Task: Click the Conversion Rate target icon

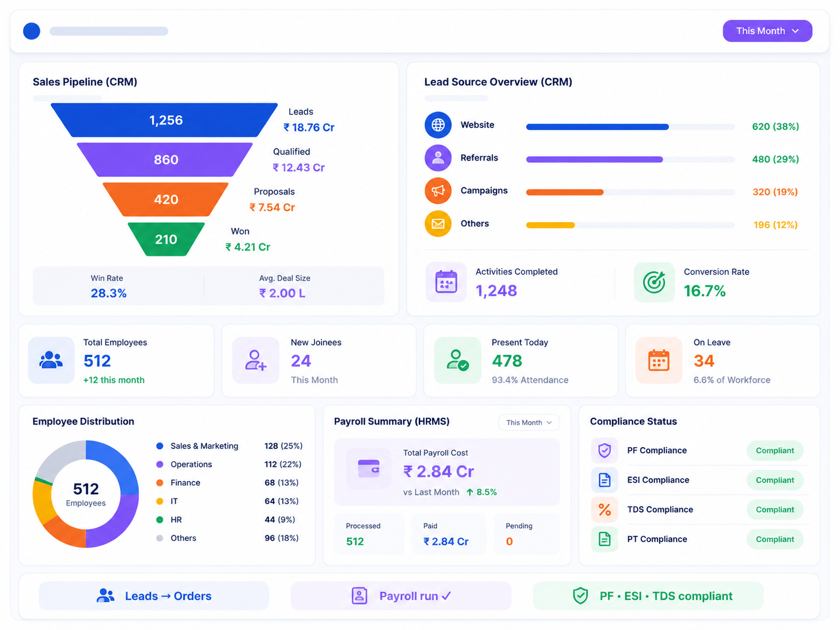Action: [654, 282]
